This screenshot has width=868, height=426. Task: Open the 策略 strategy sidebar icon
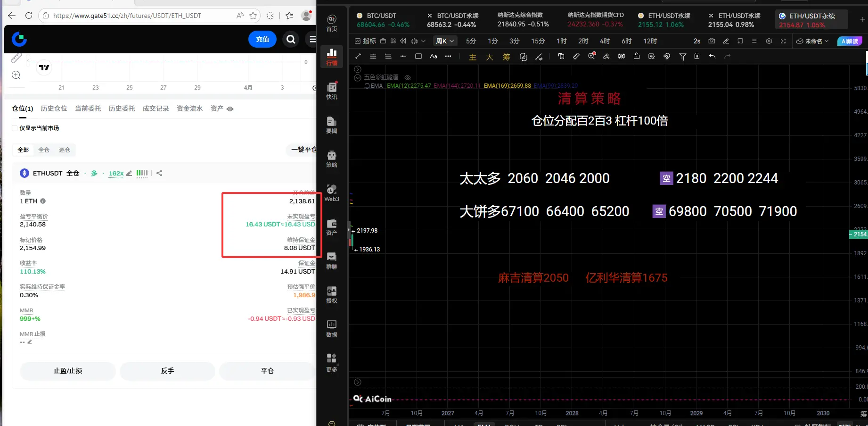332,159
